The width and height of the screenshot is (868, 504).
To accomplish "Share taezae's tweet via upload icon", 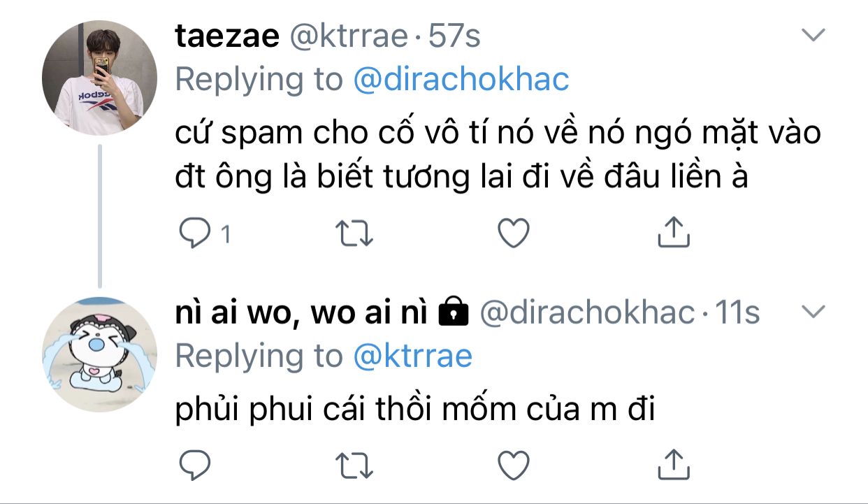I will (674, 232).
